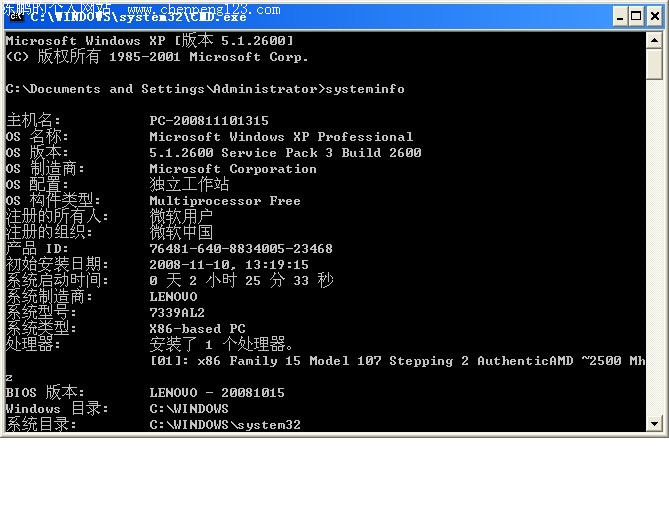
Task: Click the system model 7339AL2
Action: pyautogui.click(x=177, y=313)
